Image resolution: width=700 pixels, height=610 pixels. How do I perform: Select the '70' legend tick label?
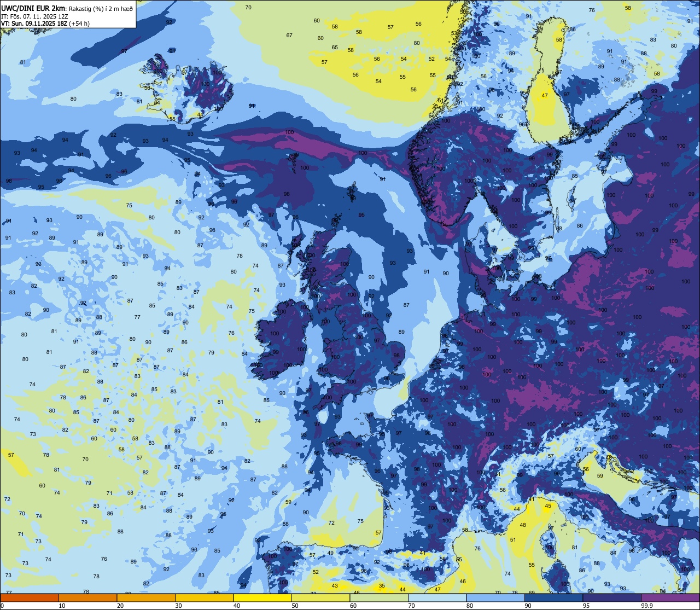point(411,606)
